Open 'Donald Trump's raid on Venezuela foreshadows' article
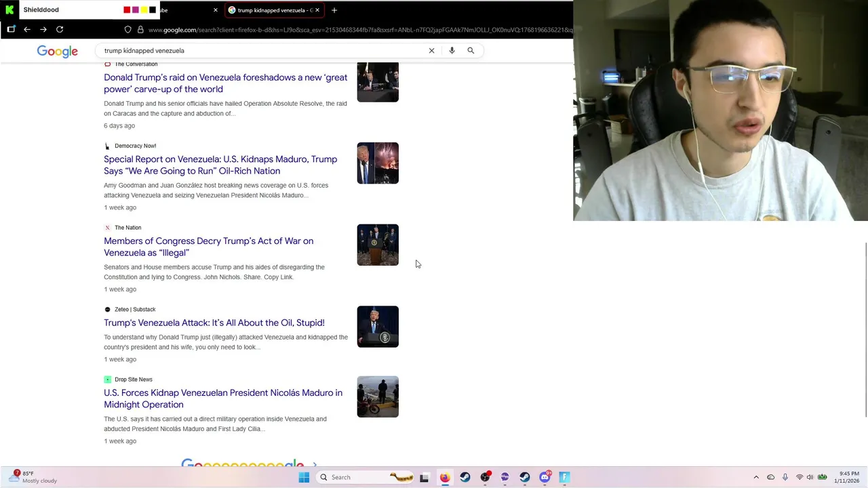868x488 pixels. 225,83
